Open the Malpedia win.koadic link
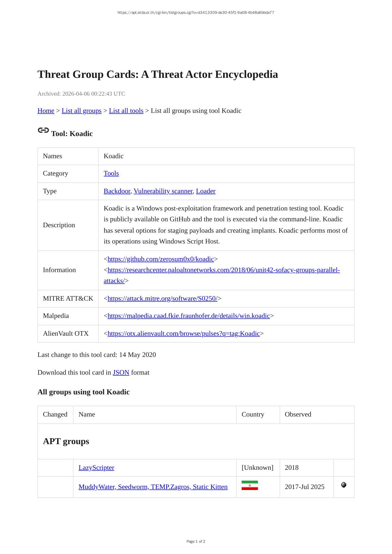Viewport: 392px width, 554px height. pyautogui.click(x=188, y=316)
